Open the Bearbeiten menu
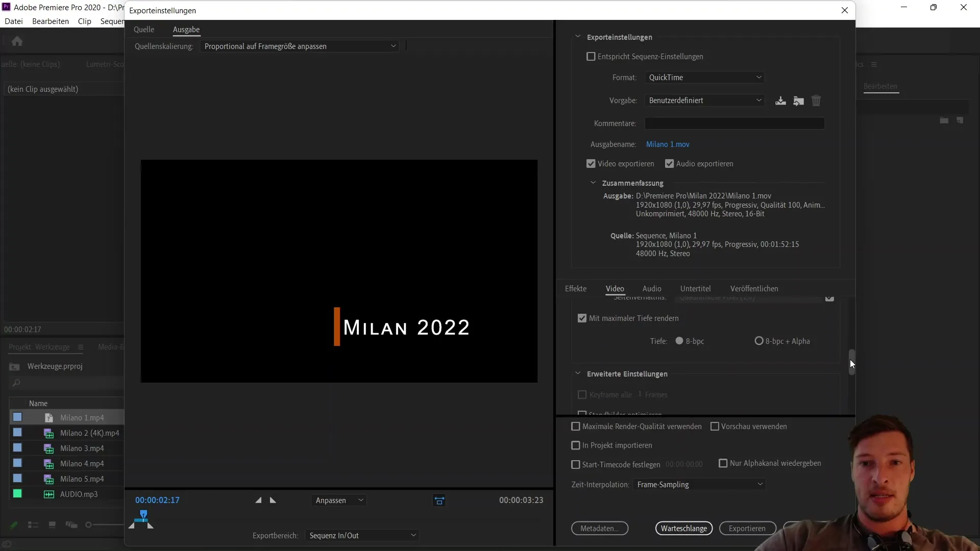The width and height of the screenshot is (980, 551). click(x=51, y=21)
